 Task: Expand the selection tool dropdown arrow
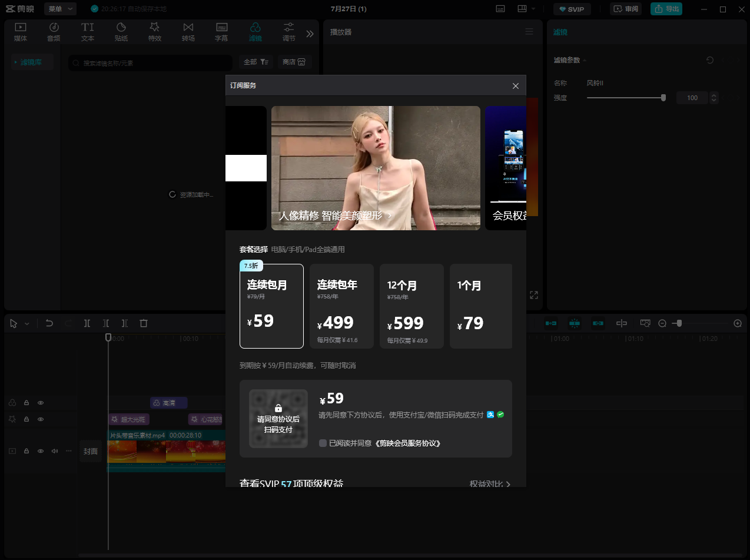27,323
